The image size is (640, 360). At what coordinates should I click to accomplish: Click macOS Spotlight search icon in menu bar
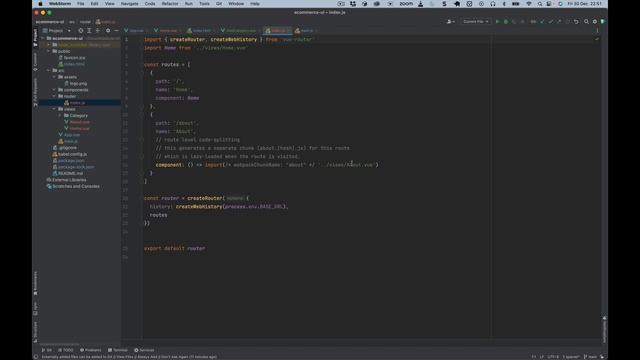point(540,4)
